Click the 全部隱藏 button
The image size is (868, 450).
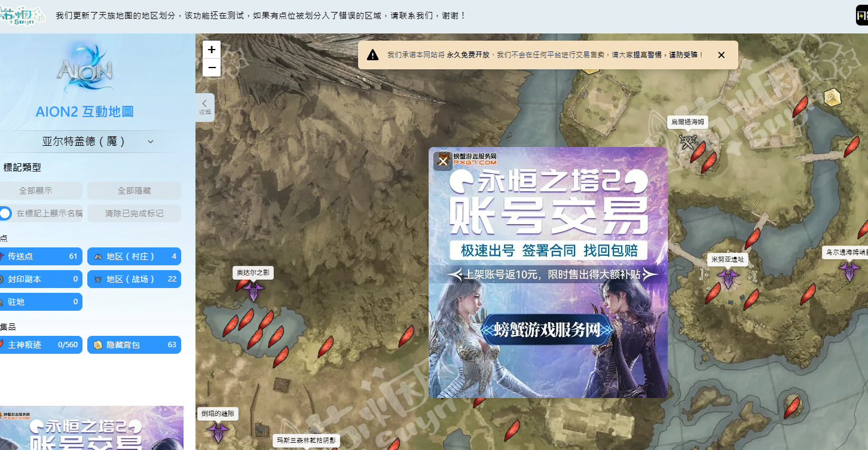tap(134, 191)
